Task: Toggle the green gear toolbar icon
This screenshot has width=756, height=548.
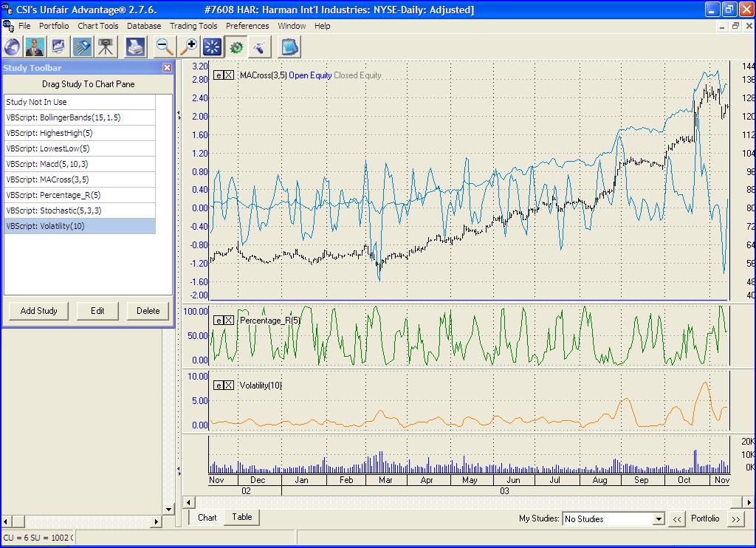Action: pos(236,47)
